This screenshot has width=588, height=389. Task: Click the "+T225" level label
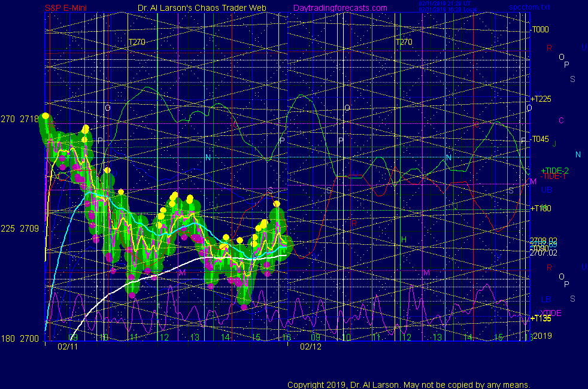pyautogui.click(x=541, y=99)
